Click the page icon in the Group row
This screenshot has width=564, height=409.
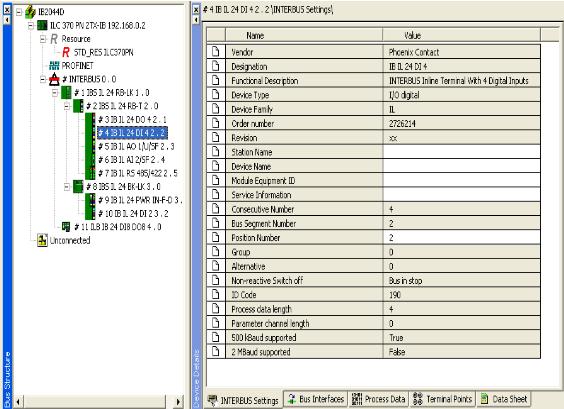215,252
